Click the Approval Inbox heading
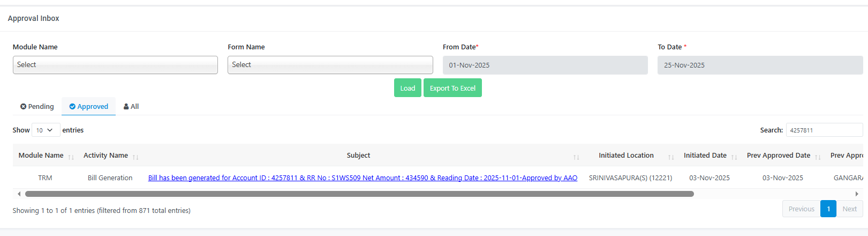 [x=33, y=18]
